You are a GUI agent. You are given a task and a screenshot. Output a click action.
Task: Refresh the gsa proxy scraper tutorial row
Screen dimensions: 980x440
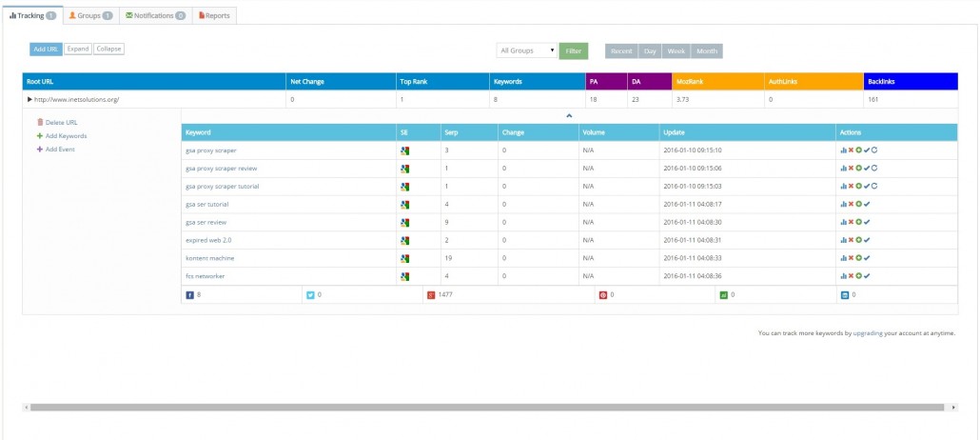[874, 186]
